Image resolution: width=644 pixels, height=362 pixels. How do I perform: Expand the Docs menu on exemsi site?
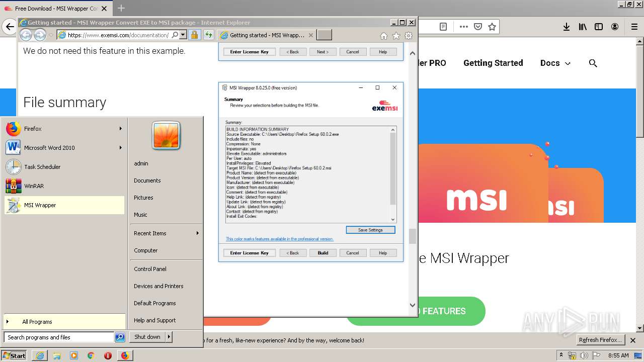click(x=555, y=63)
